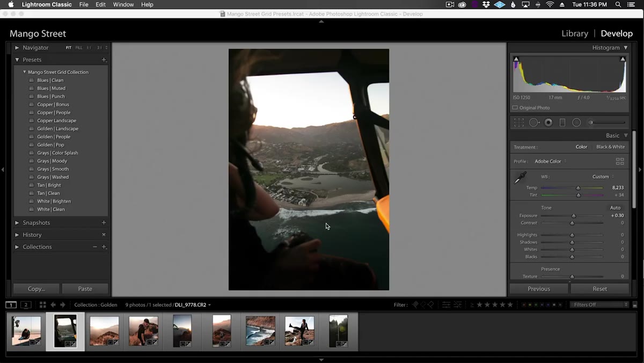Collapse the Basic panel
This screenshot has height=363, width=644.
(625, 136)
